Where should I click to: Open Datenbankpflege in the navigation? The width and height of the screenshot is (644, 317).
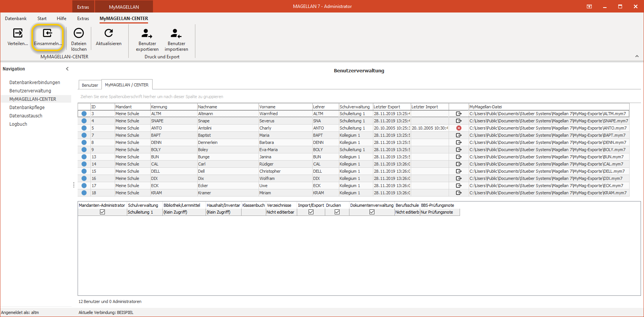click(x=27, y=108)
